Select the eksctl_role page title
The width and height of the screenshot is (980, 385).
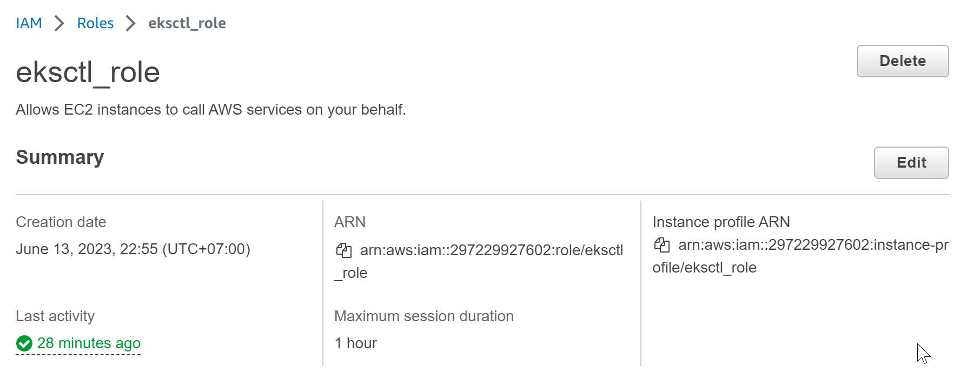click(88, 72)
